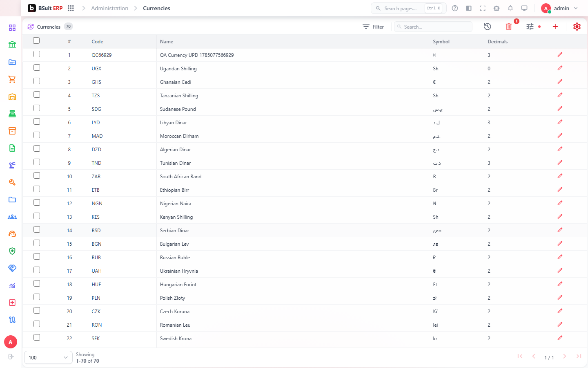Open the red medical plus icon
This screenshot has width=588, height=368.
(x=12, y=303)
